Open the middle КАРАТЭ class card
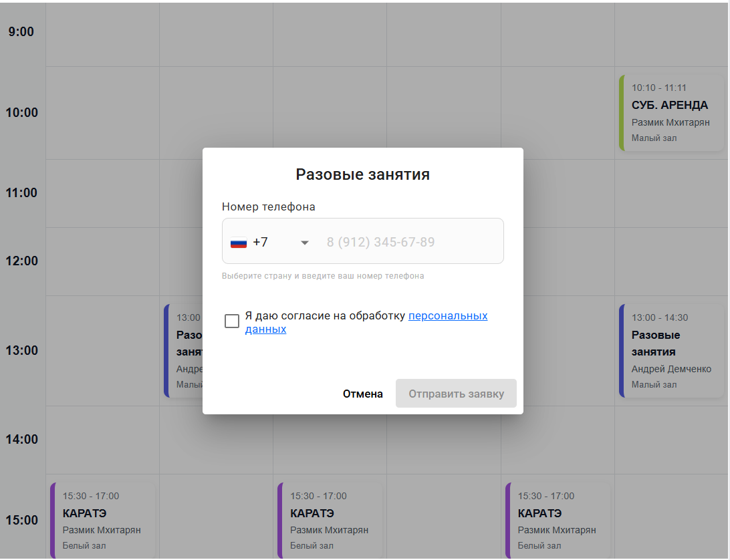730x560 pixels. click(x=330, y=521)
